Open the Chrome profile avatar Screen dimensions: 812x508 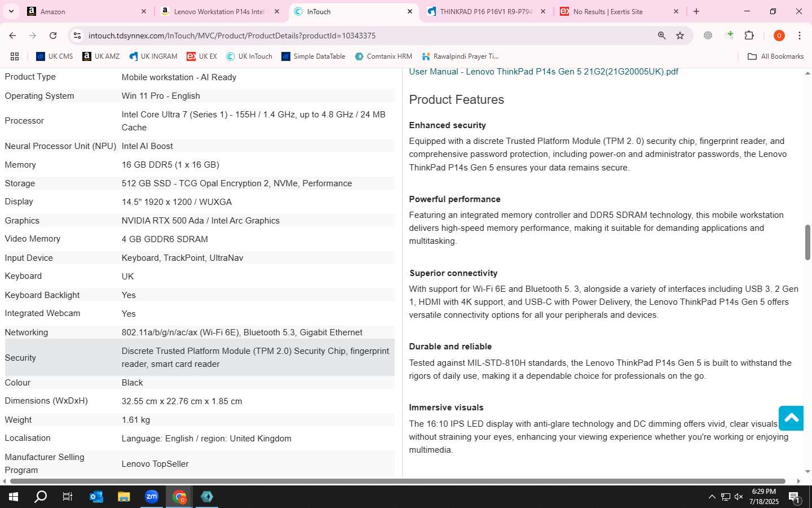click(x=779, y=36)
